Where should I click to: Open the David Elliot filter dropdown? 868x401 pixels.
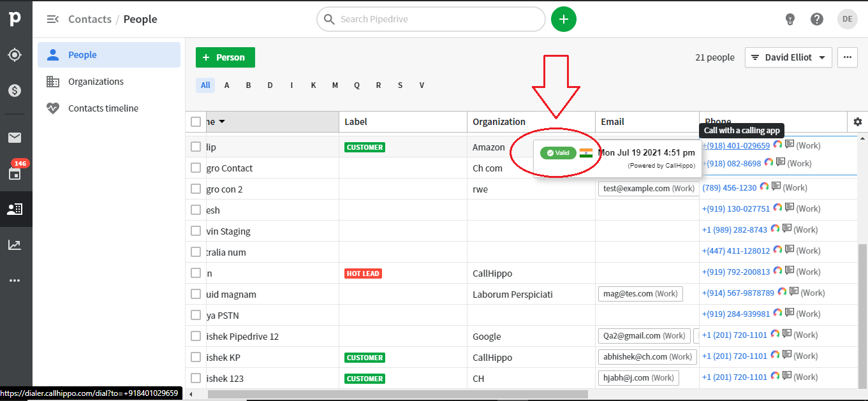coord(788,57)
